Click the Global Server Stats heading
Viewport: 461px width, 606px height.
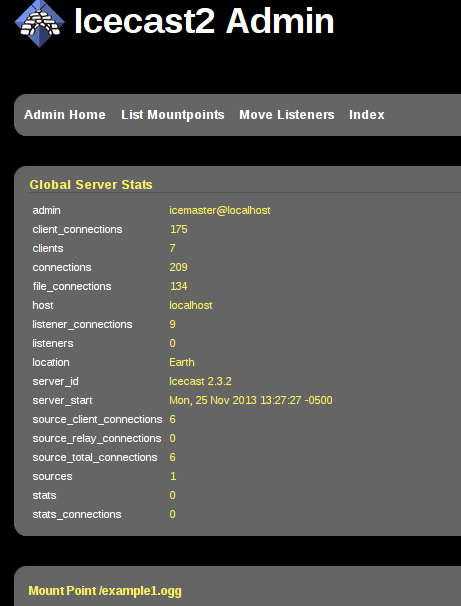pyautogui.click(x=91, y=185)
